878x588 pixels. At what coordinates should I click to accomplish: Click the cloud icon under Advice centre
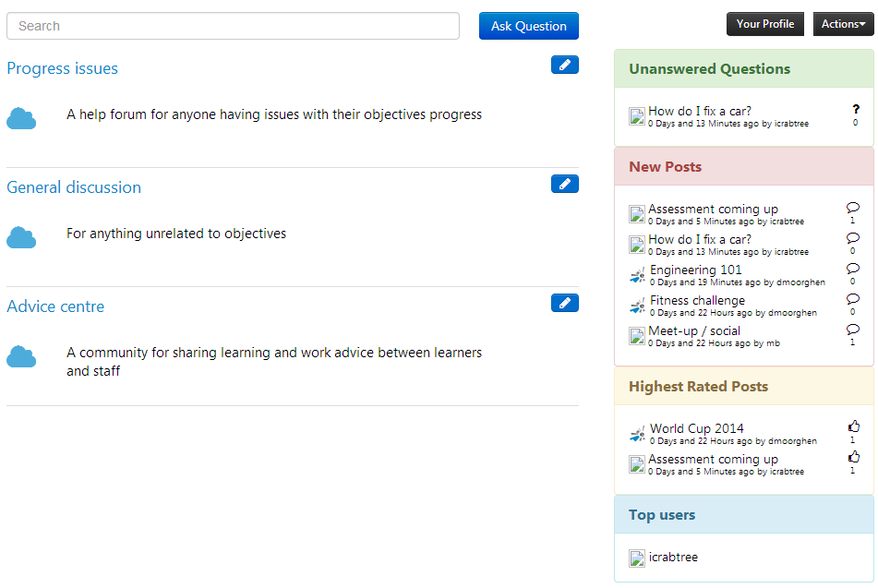point(21,356)
